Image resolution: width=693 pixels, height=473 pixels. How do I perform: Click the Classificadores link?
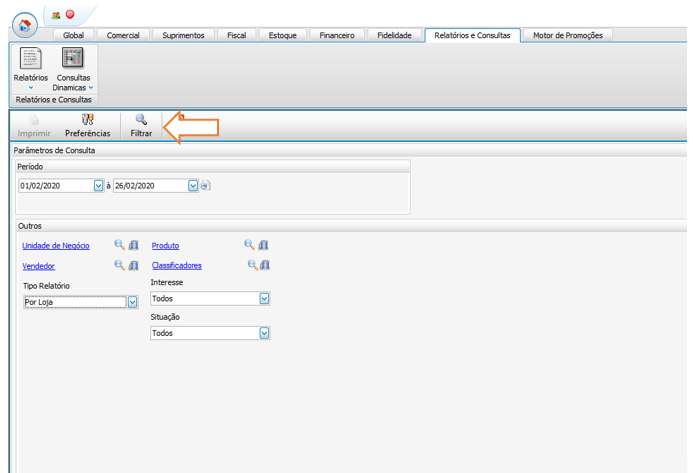[x=177, y=265]
